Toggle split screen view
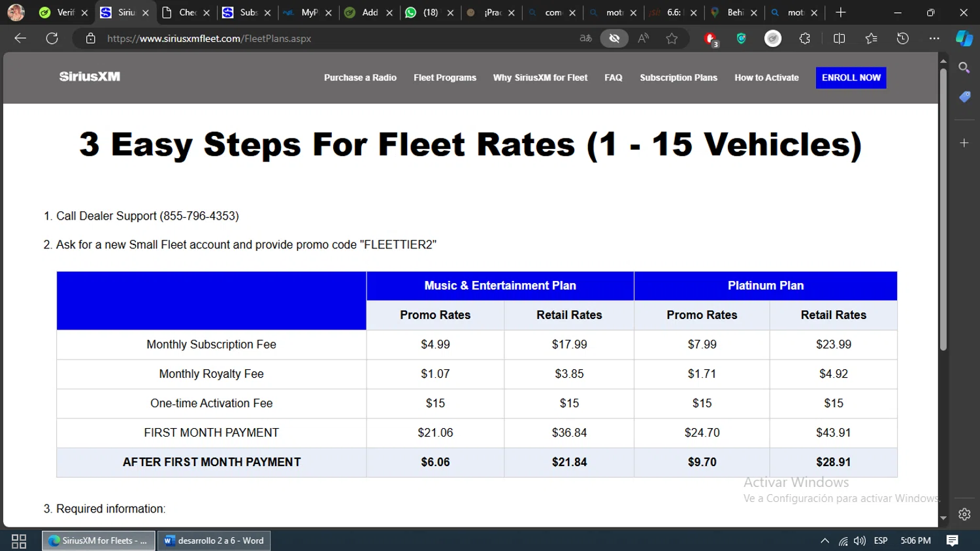 (840, 39)
